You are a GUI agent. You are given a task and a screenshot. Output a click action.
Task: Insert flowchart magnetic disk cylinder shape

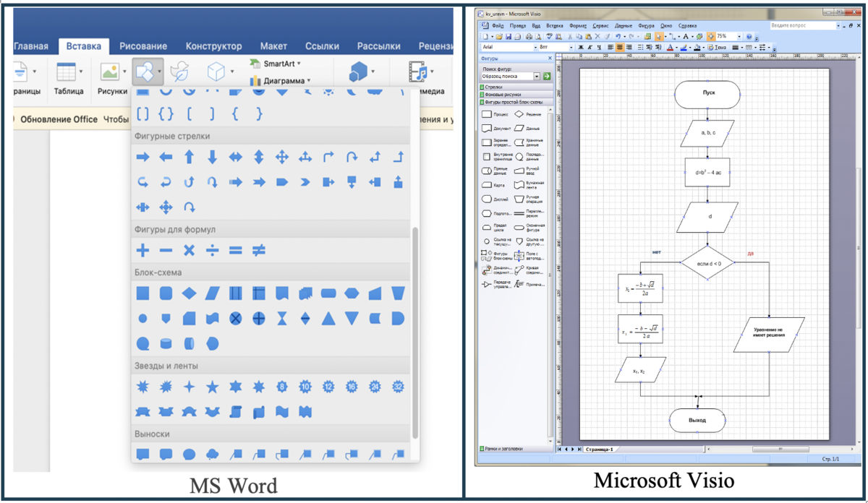[166, 343]
